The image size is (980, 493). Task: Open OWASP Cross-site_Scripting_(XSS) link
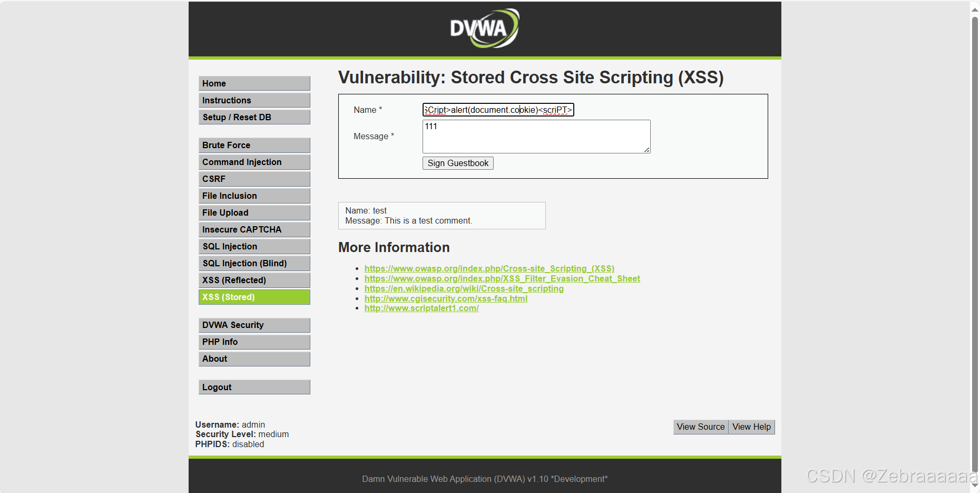pos(489,268)
